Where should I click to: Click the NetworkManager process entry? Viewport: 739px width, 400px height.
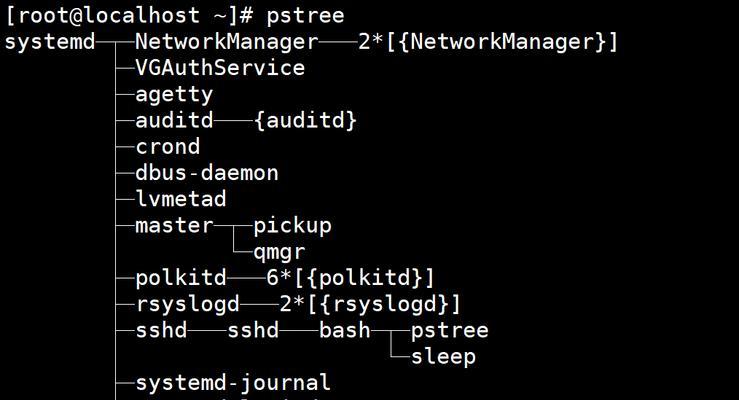pos(227,42)
